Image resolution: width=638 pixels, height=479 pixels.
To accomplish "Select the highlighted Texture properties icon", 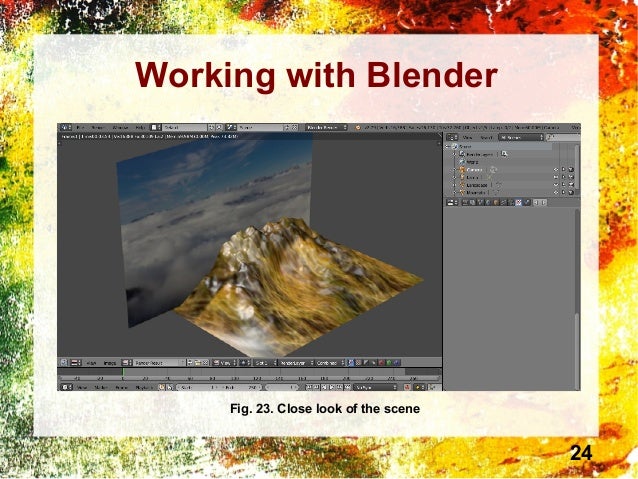I will [518, 202].
